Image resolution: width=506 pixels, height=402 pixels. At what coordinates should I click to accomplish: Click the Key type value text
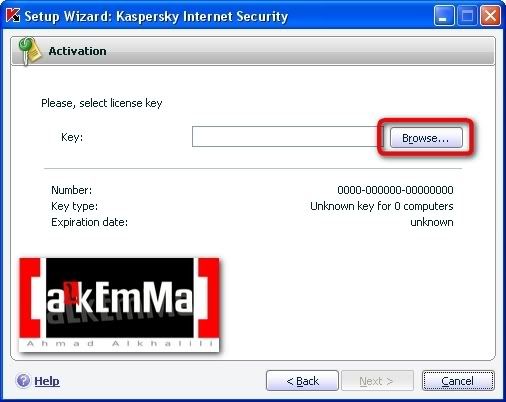(x=382, y=206)
